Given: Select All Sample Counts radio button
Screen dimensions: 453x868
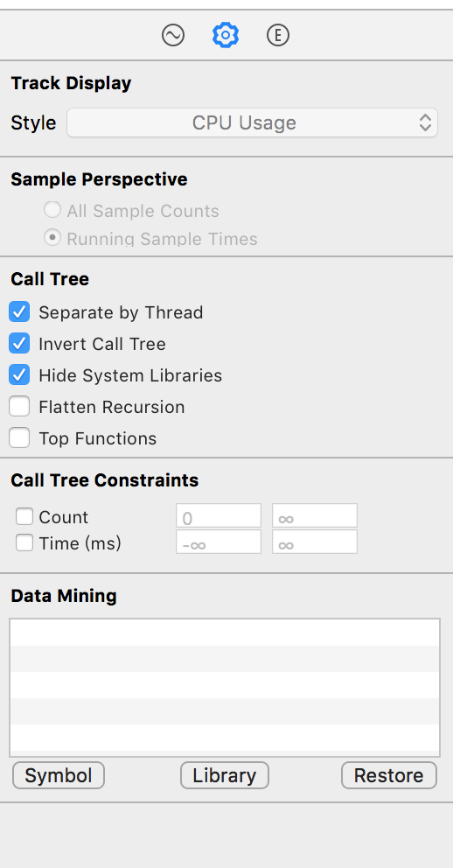Looking at the screenshot, I should coord(52,210).
